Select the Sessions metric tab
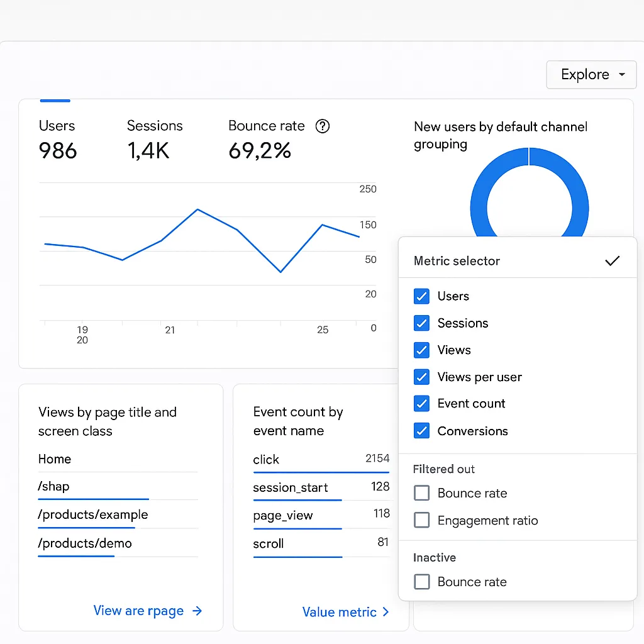Screen dimensions: 644x644 point(155,140)
